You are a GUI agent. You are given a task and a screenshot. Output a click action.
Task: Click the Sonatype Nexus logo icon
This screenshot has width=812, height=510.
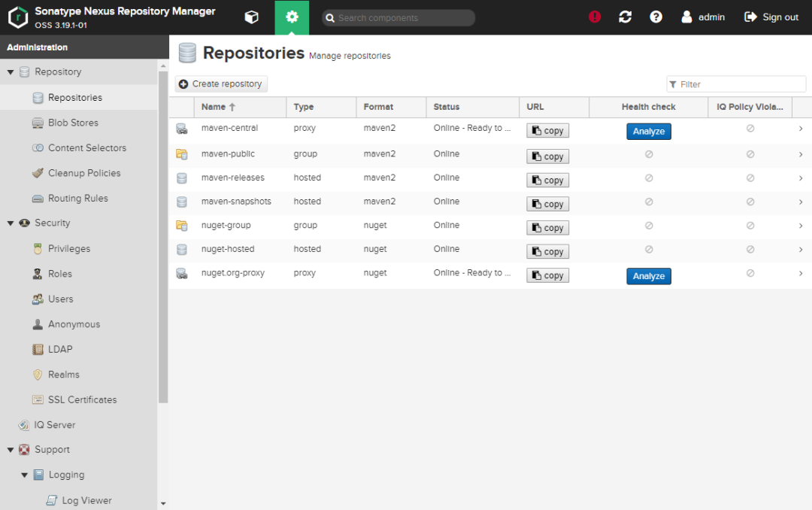click(x=17, y=17)
